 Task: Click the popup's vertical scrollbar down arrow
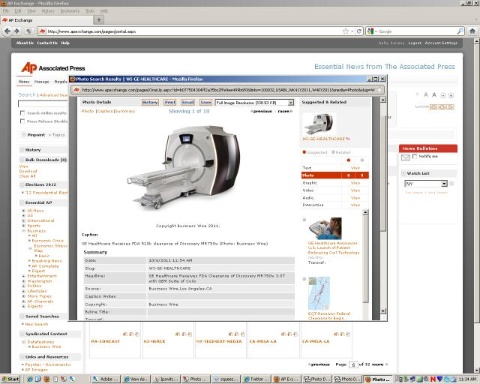[383, 311]
